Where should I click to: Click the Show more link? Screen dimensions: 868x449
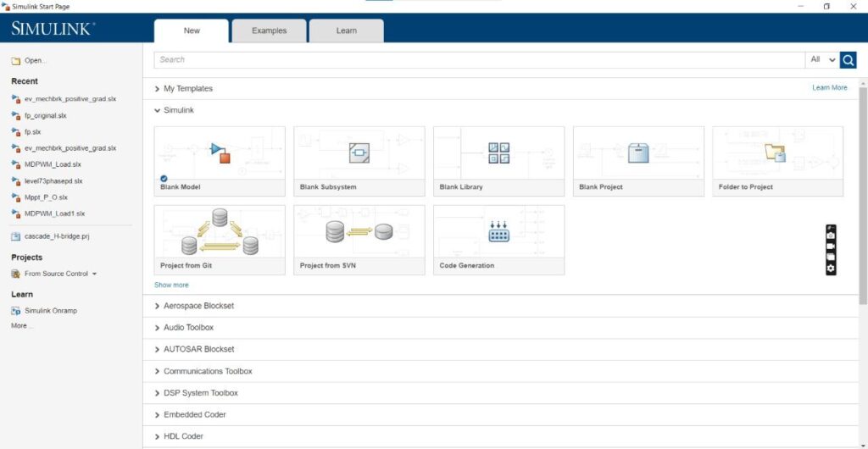click(171, 285)
